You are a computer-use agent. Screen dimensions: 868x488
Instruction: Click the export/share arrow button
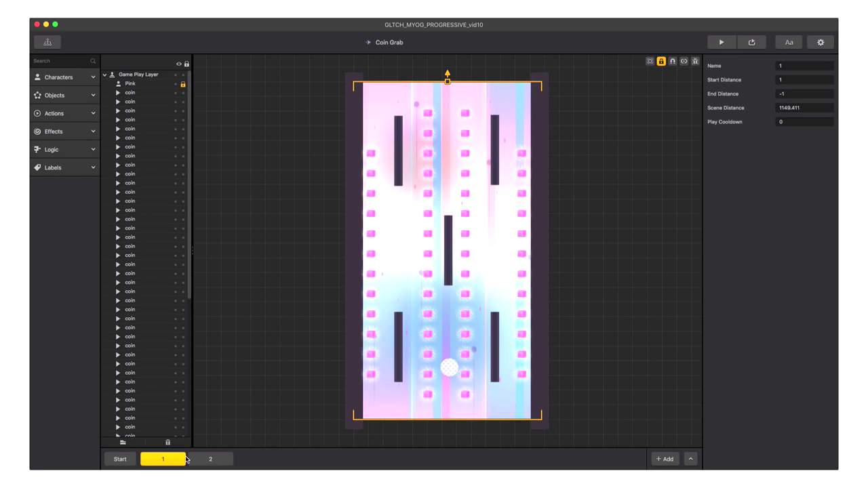(751, 42)
